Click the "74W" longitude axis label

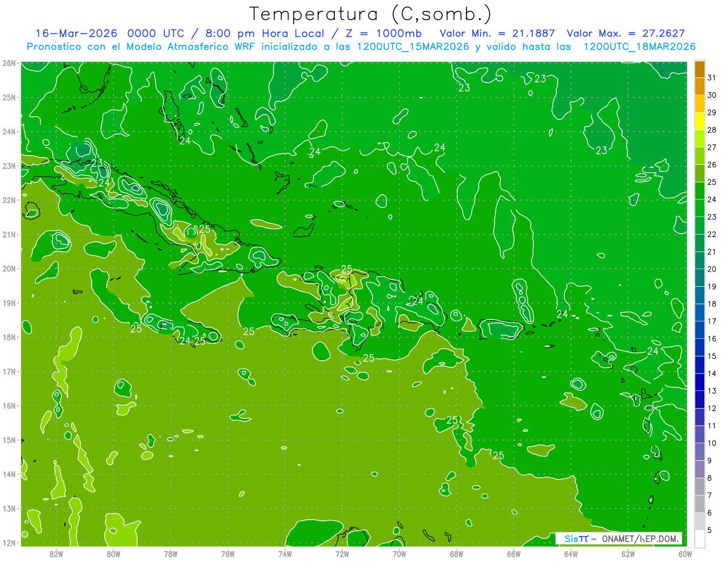coord(285,553)
